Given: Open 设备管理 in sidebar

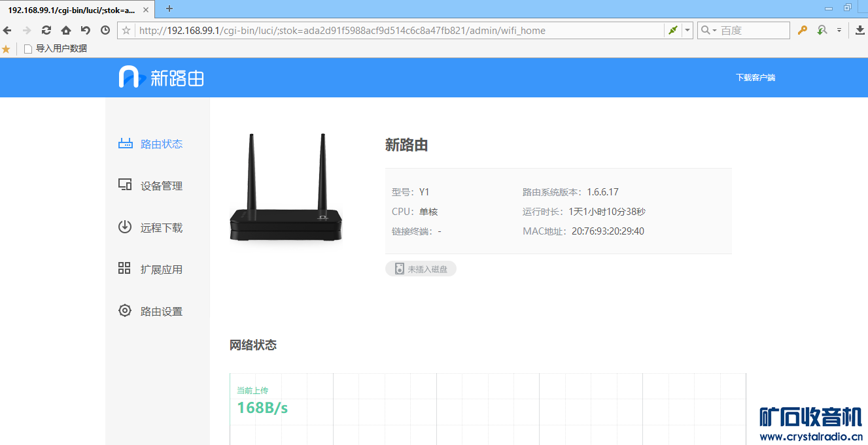Looking at the screenshot, I should pyautogui.click(x=162, y=186).
